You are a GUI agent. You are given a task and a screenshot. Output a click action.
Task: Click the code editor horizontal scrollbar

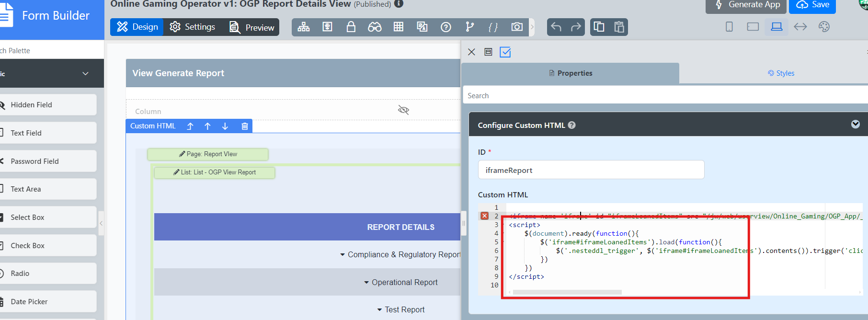567,292
